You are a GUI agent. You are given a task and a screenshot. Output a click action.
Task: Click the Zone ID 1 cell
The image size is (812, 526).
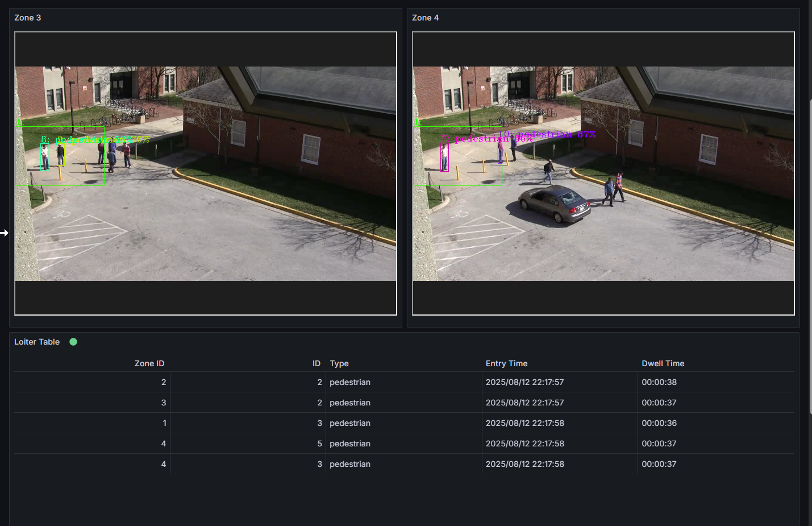(x=164, y=423)
